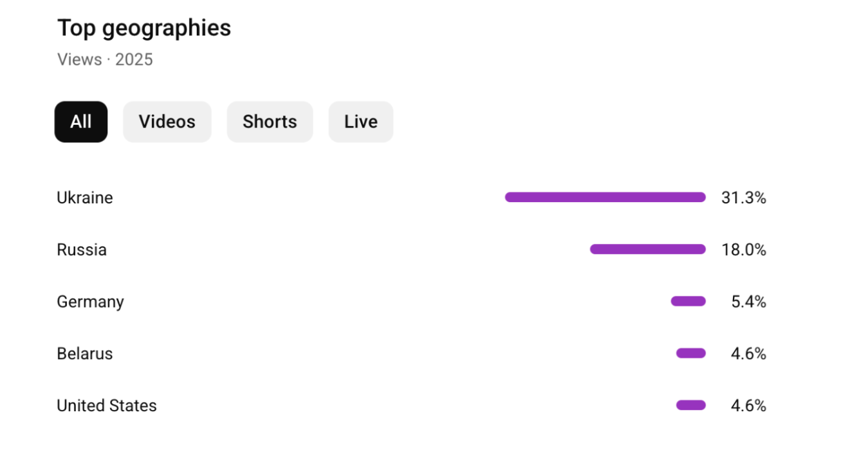Screen dimensions: 868x455
Task: Select the Germany row label
Action: coord(90,302)
